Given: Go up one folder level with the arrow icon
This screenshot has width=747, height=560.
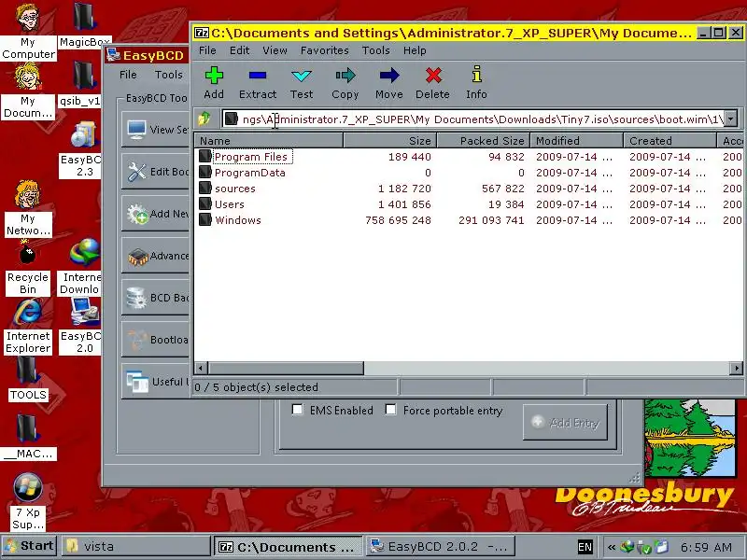Looking at the screenshot, I should click(x=204, y=119).
